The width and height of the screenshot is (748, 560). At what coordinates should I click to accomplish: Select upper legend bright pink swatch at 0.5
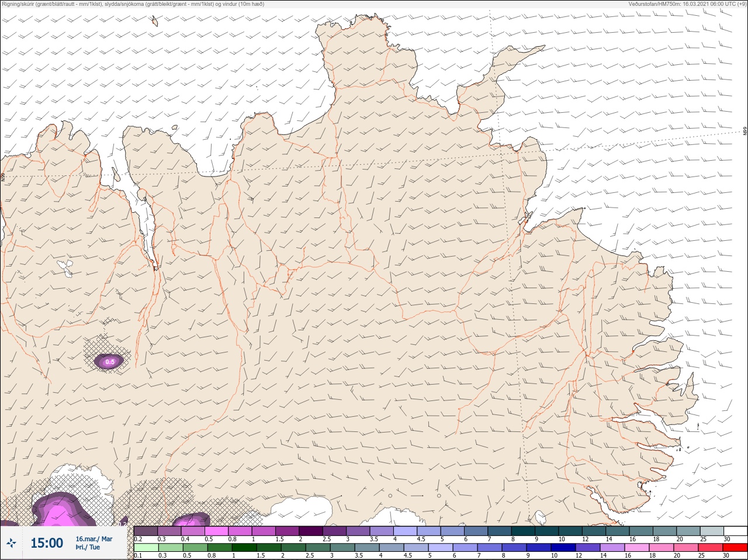tap(216, 531)
